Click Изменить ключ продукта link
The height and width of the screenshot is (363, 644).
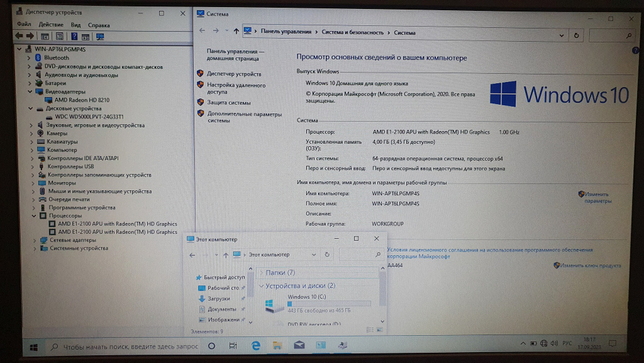(590, 266)
